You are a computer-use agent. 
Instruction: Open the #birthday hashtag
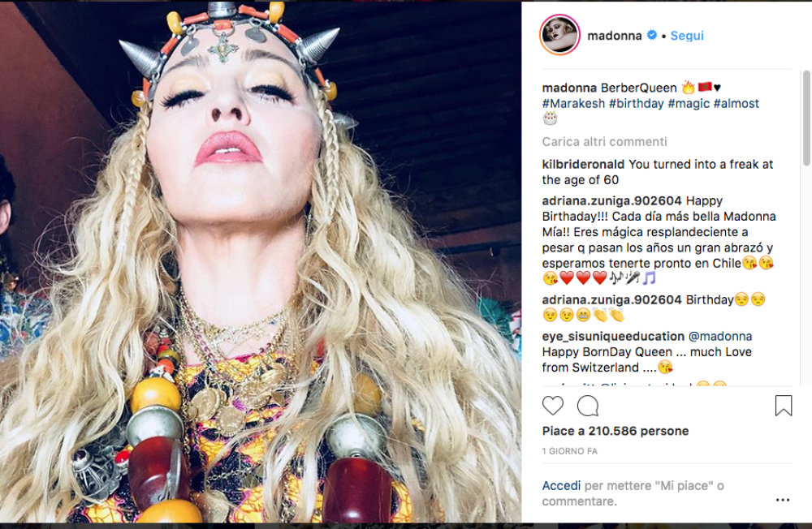(x=636, y=103)
